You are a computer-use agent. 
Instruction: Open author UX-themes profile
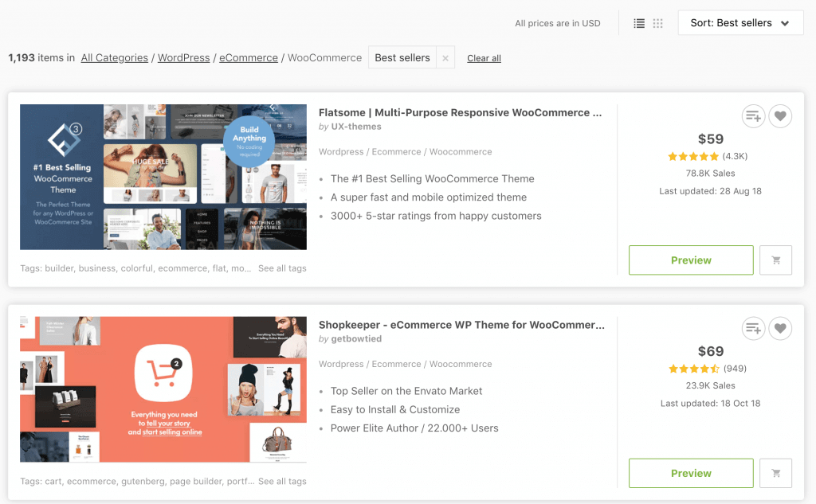pos(356,127)
